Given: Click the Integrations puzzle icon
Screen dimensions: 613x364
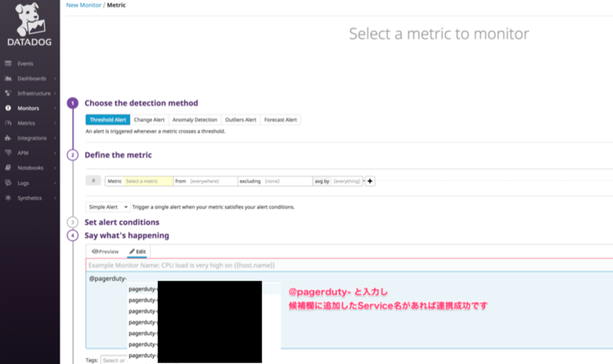Looking at the screenshot, I should tap(8, 138).
